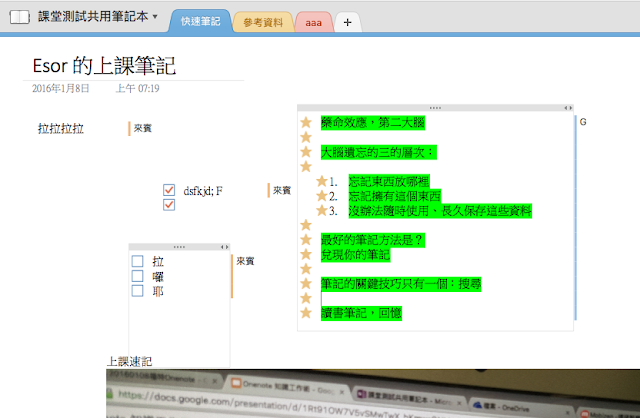The width and height of the screenshot is (640, 418).
Task: Click the 來賓 author tag beside dsfkjd; F
Action: point(282,190)
